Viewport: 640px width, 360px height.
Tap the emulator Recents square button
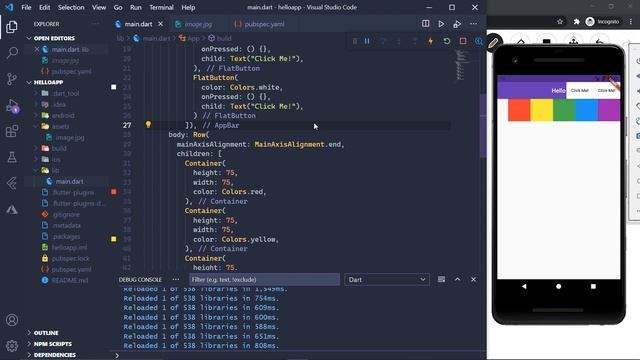[593, 287]
